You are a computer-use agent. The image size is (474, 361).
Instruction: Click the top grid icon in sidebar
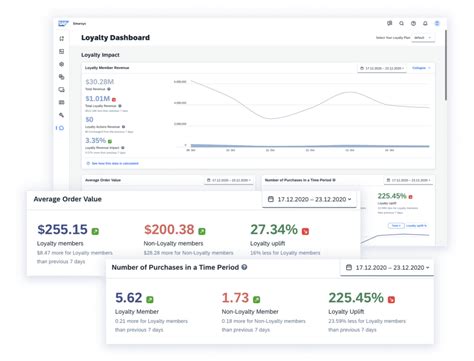click(62, 39)
